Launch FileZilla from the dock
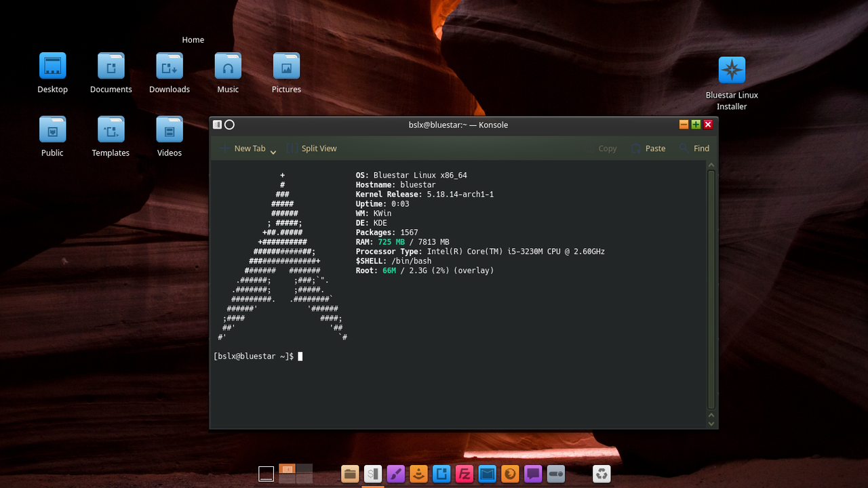The width and height of the screenshot is (868, 488). tap(465, 474)
